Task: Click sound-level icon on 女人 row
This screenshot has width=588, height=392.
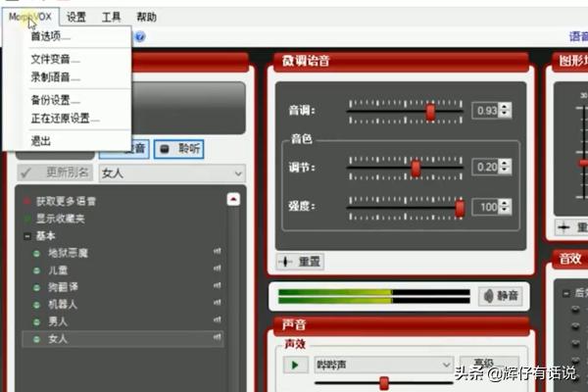Action: click(218, 337)
